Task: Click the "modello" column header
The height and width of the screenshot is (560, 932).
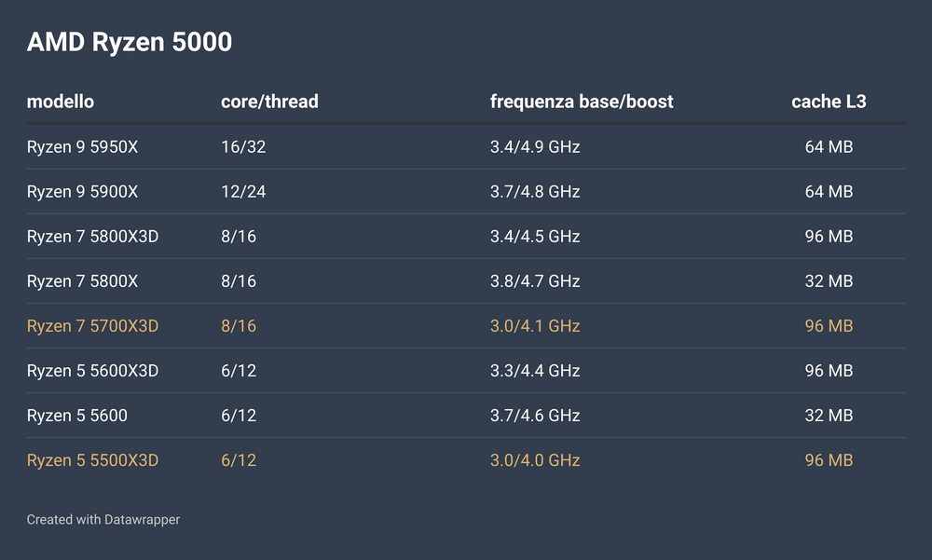Action: tap(61, 102)
